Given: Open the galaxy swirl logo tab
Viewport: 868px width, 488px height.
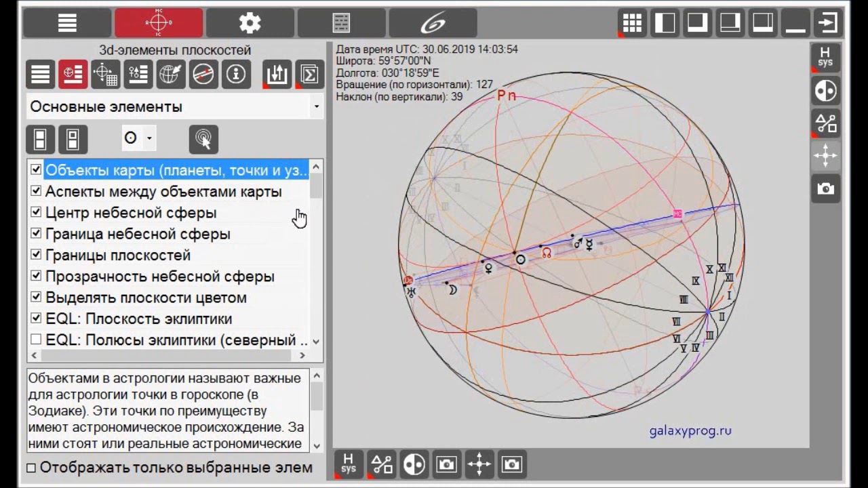Looking at the screenshot, I should click(x=433, y=23).
